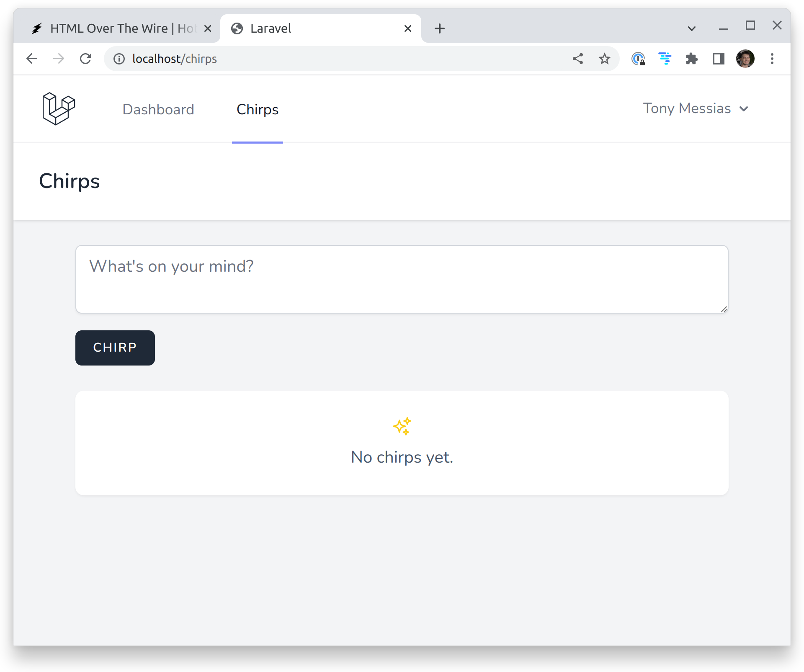Reload the page with refresh icon
The height and width of the screenshot is (672, 804).
[86, 59]
